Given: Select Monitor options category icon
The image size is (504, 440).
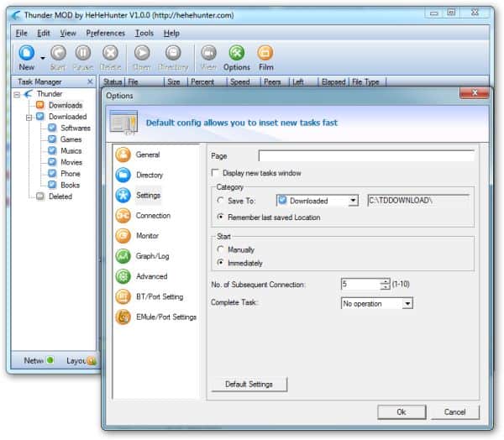Looking at the screenshot, I should (123, 236).
